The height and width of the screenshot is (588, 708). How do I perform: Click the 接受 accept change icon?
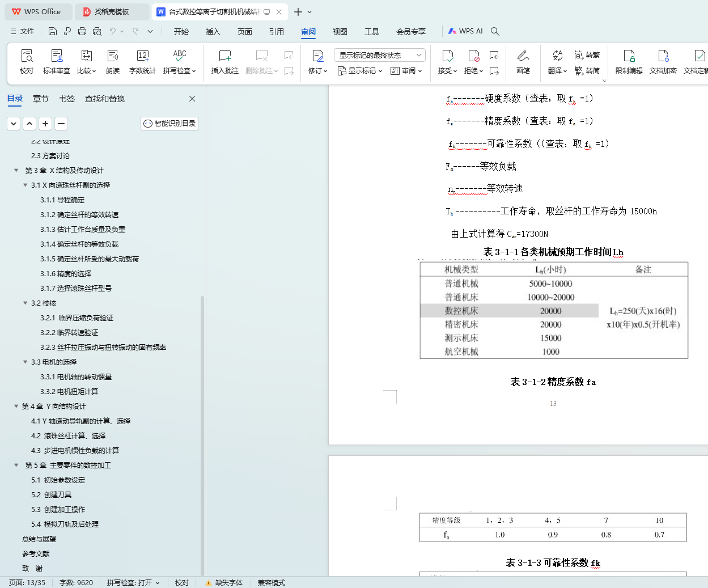(448, 56)
